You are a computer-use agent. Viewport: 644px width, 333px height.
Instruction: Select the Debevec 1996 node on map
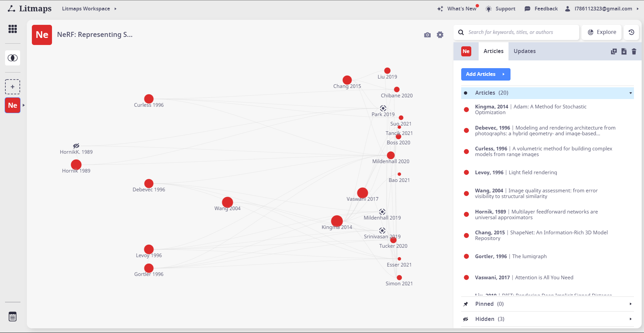[x=149, y=183]
